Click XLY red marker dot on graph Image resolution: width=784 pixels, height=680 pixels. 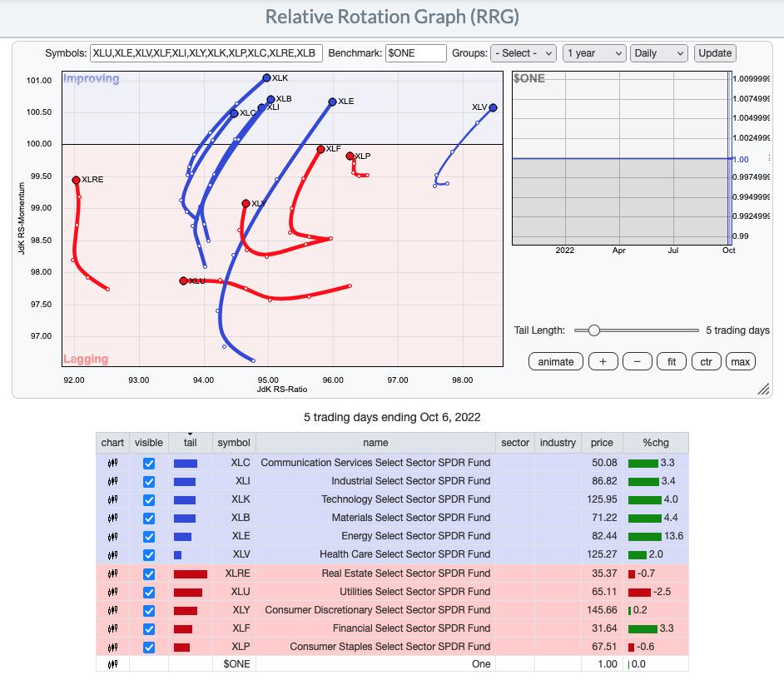246,203
